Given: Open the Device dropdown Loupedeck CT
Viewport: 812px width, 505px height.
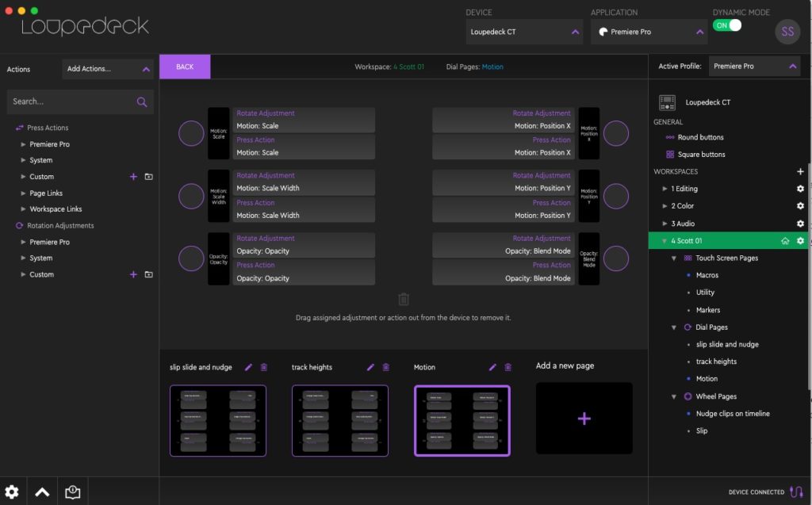Looking at the screenshot, I should [524, 33].
